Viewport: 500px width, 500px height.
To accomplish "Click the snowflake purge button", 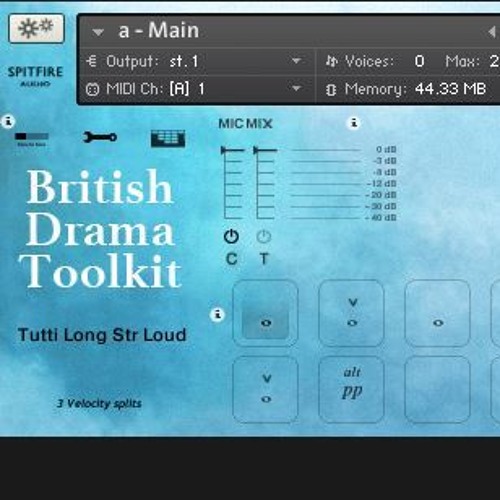I will (36, 29).
